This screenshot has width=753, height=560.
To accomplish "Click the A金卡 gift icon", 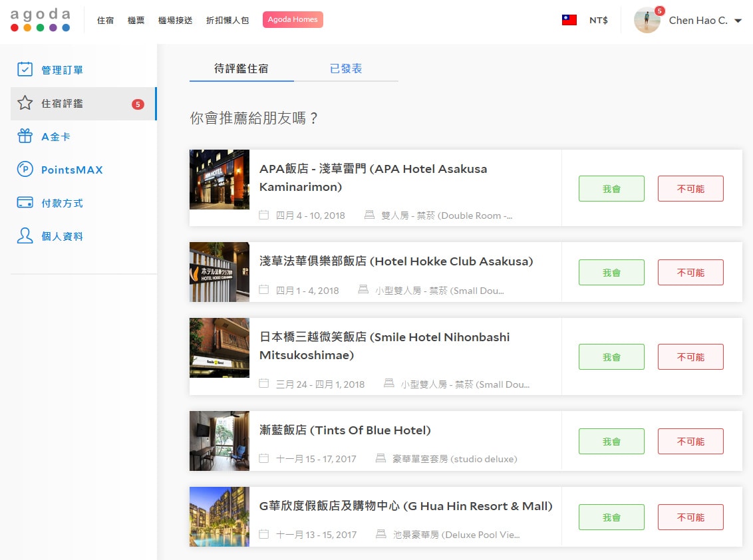I will 25,136.
